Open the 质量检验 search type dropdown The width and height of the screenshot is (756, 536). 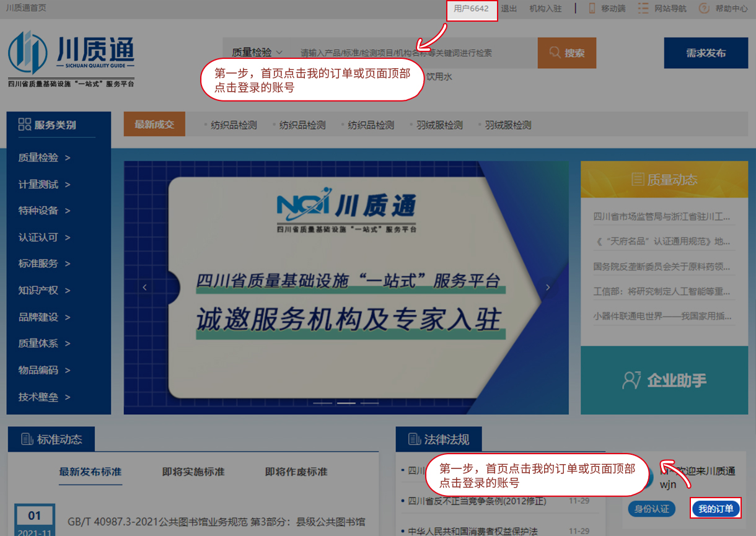[x=257, y=53]
